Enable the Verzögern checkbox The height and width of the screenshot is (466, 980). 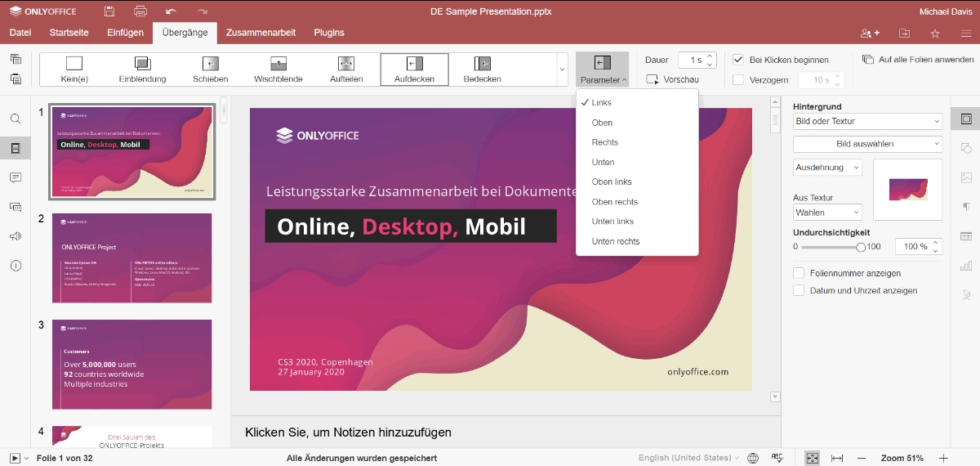(738, 79)
